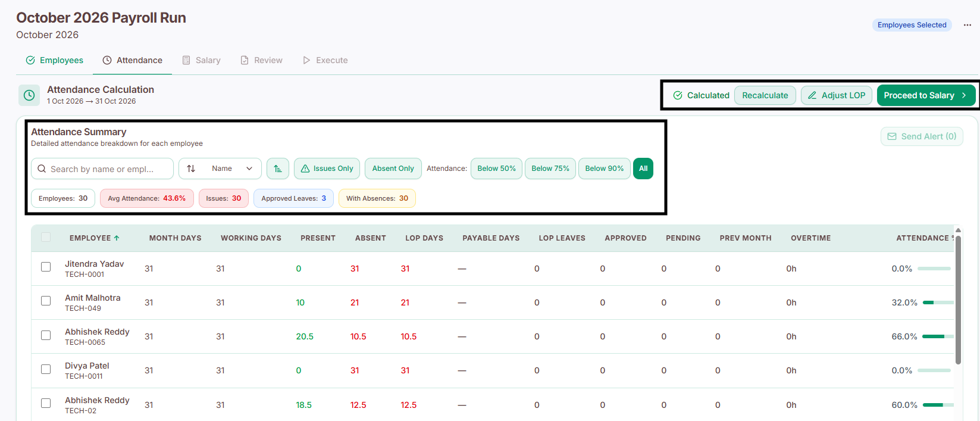This screenshot has height=421, width=980.
Task: Open the three-dots more options menu
Action: click(968, 25)
